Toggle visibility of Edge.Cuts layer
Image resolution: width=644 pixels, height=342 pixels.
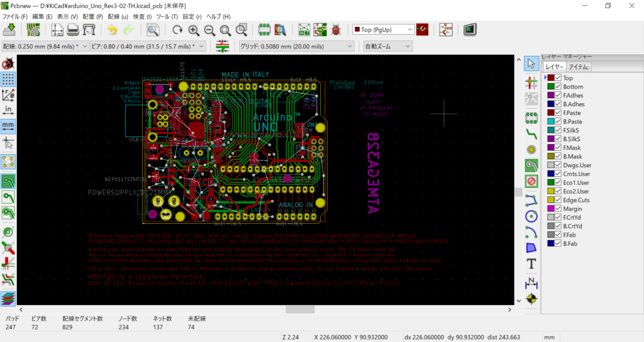pos(558,199)
